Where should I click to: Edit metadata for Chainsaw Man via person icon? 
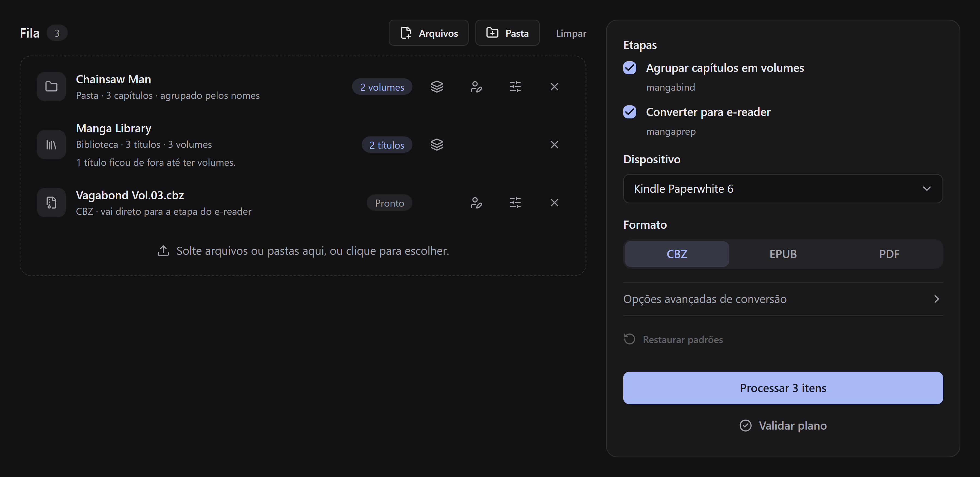(x=476, y=87)
